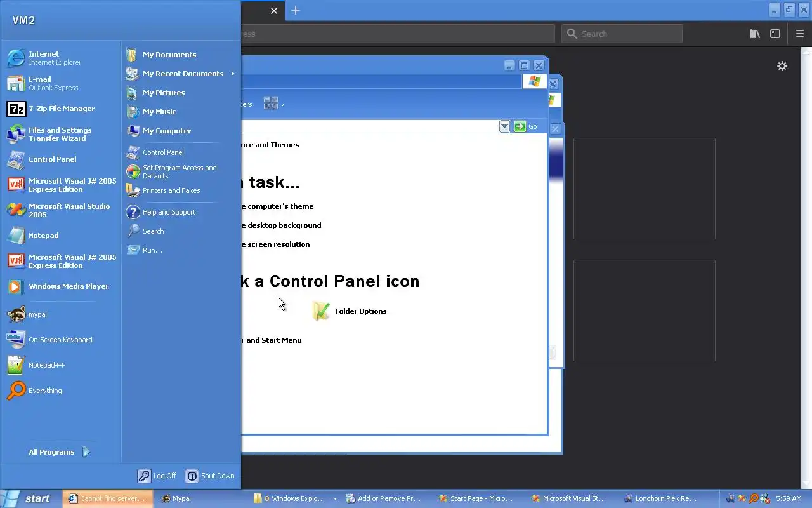
Task: Open a new browser tab with plus
Action: tap(296, 10)
